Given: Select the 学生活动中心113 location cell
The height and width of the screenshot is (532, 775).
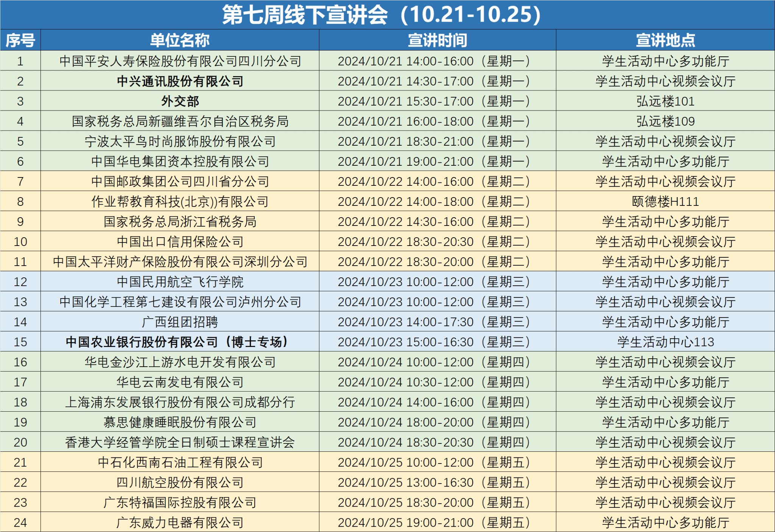Looking at the screenshot, I should click(x=665, y=342).
